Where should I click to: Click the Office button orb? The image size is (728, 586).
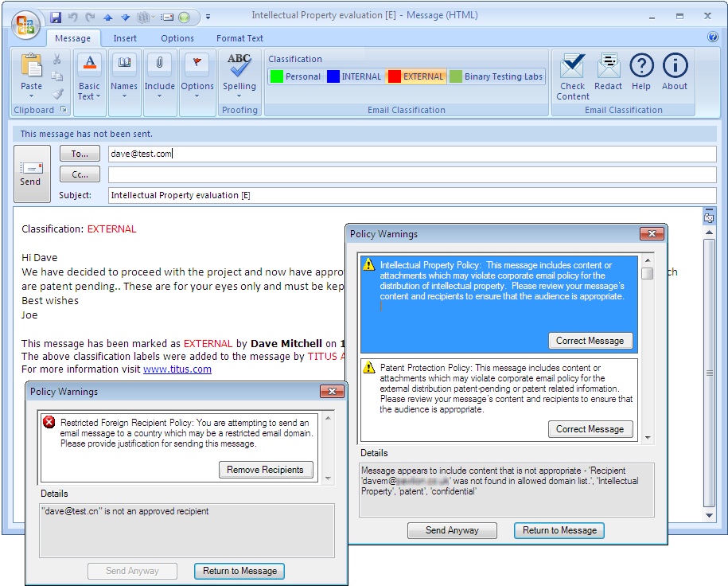click(25, 25)
